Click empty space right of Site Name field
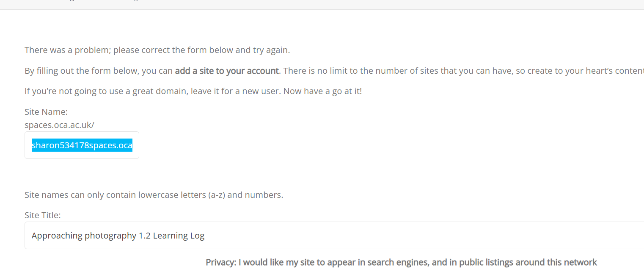Image resolution: width=644 pixels, height=272 pixels. (x=339, y=145)
